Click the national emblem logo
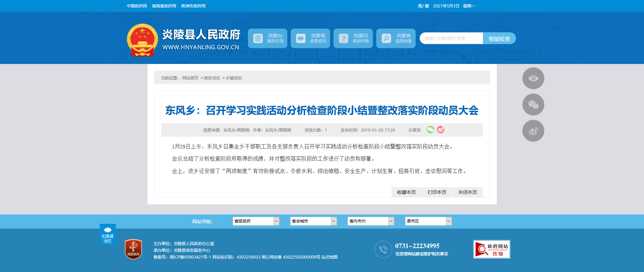Viewport: 644px width, 272px height. [x=142, y=40]
